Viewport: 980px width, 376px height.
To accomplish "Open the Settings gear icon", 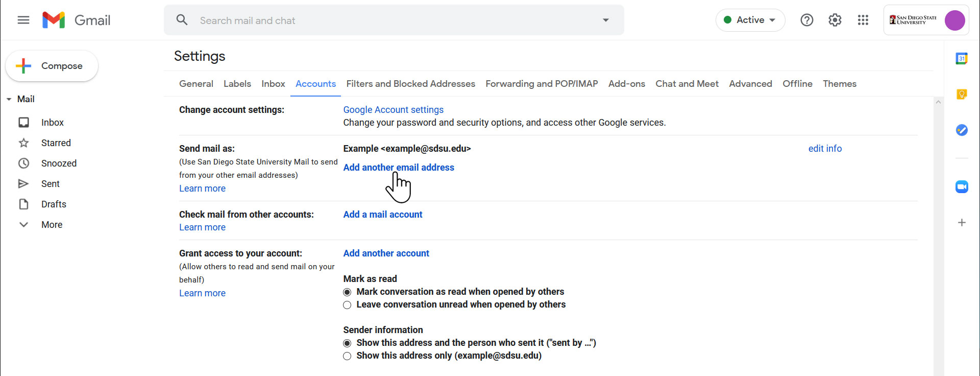I will (x=835, y=20).
